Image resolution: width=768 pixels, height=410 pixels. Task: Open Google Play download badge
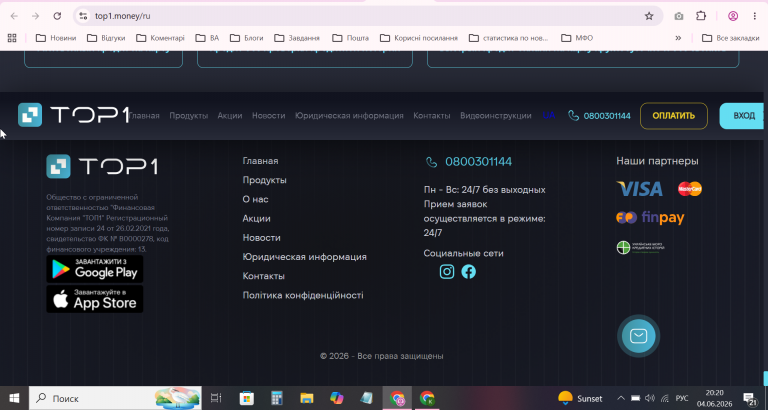(x=95, y=269)
